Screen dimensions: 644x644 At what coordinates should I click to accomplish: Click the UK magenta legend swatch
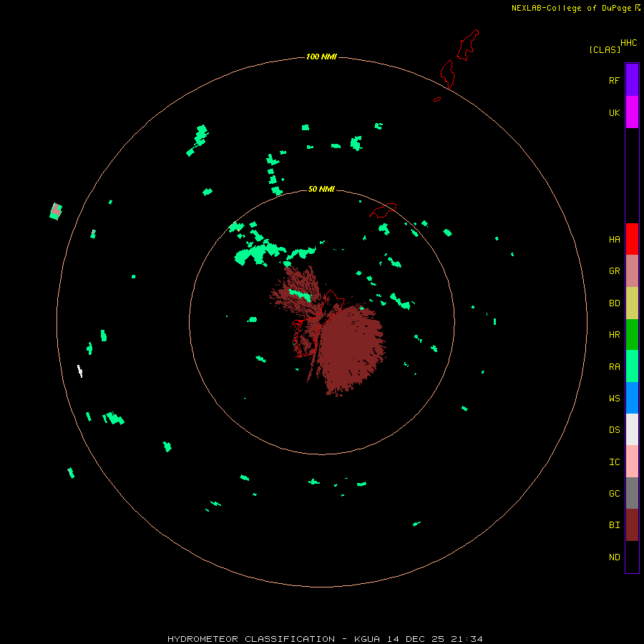click(x=632, y=112)
